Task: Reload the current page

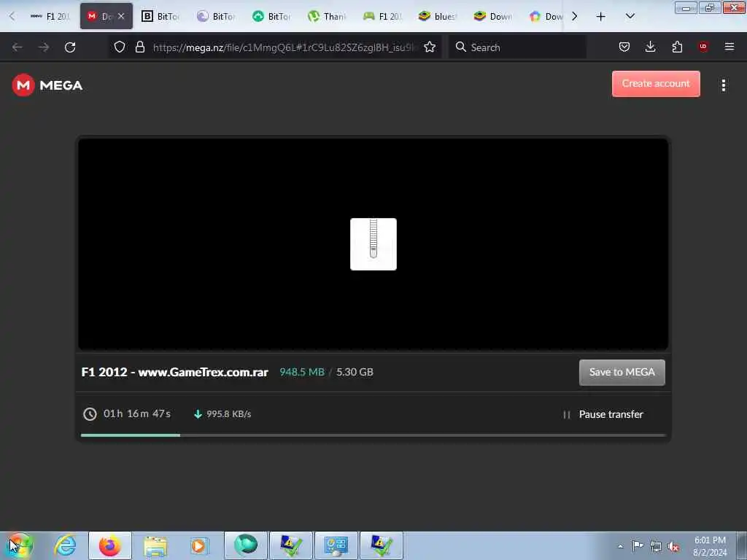Action: tap(70, 47)
